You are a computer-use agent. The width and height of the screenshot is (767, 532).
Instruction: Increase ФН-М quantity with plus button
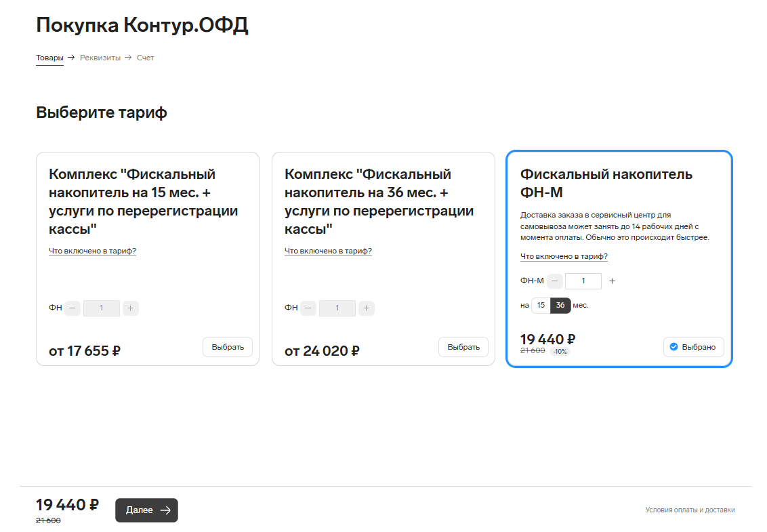pyautogui.click(x=612, y=281)
